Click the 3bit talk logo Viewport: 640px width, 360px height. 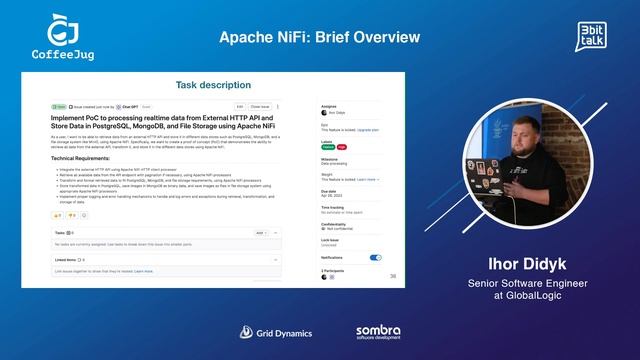591,37
